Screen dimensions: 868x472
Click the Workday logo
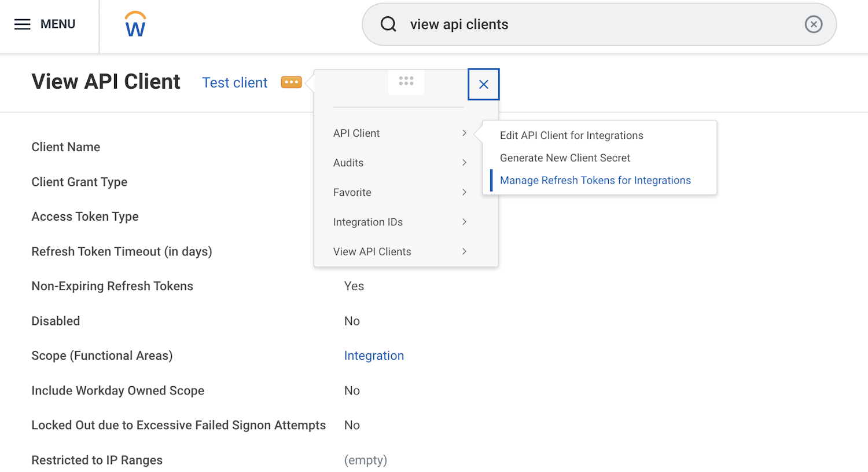pos(135,24)
